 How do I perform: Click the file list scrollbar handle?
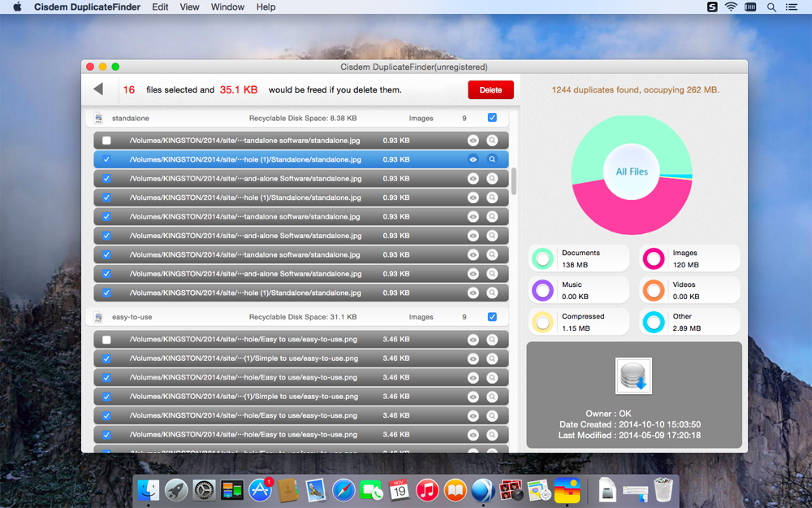click(x=514, y=181)
